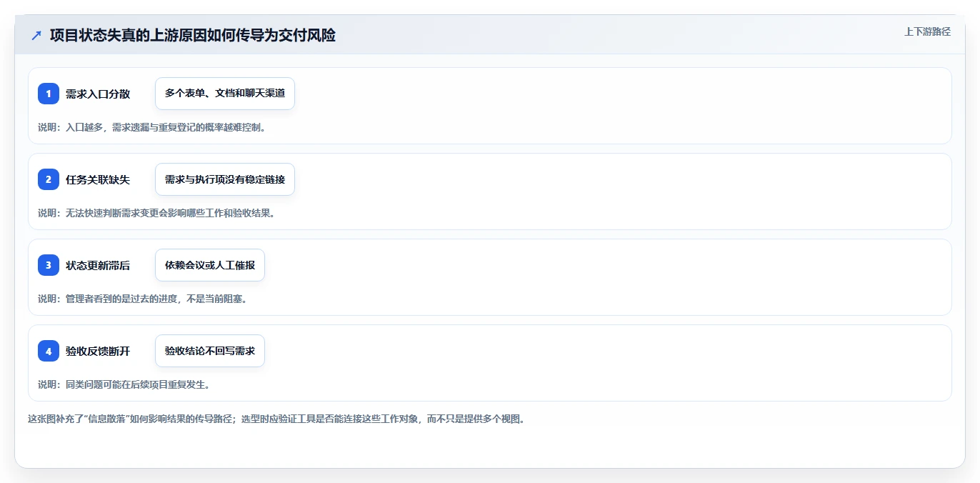Image resolution: width=980 pixels, height=483 pixels.
Task: Click the 需求入口分散 heading
Action: coord(98,94)
